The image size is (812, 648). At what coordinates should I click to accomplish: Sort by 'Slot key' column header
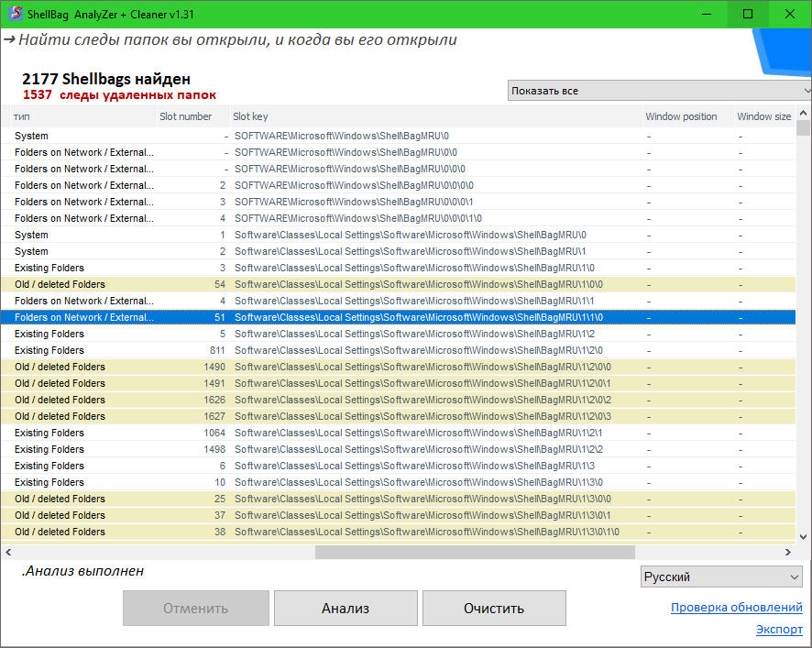(250, 116)
